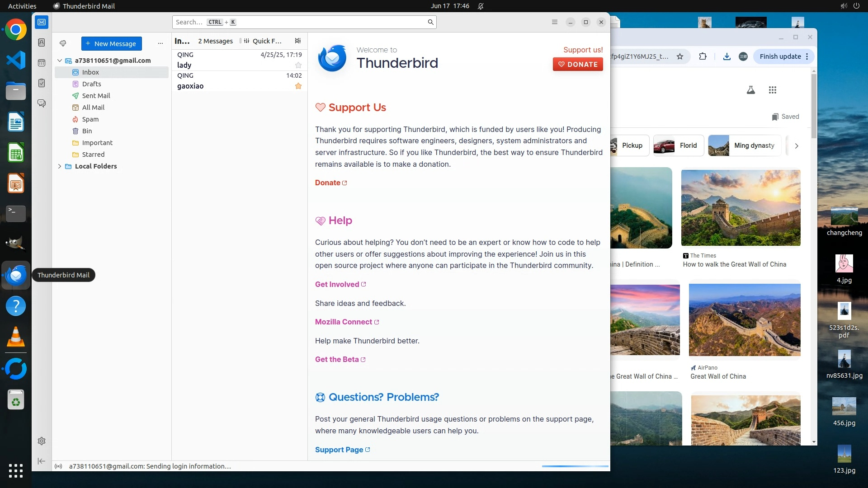Open the Address Book space
The width and height of the screenshot is (868, 488).
coord(42,42)
